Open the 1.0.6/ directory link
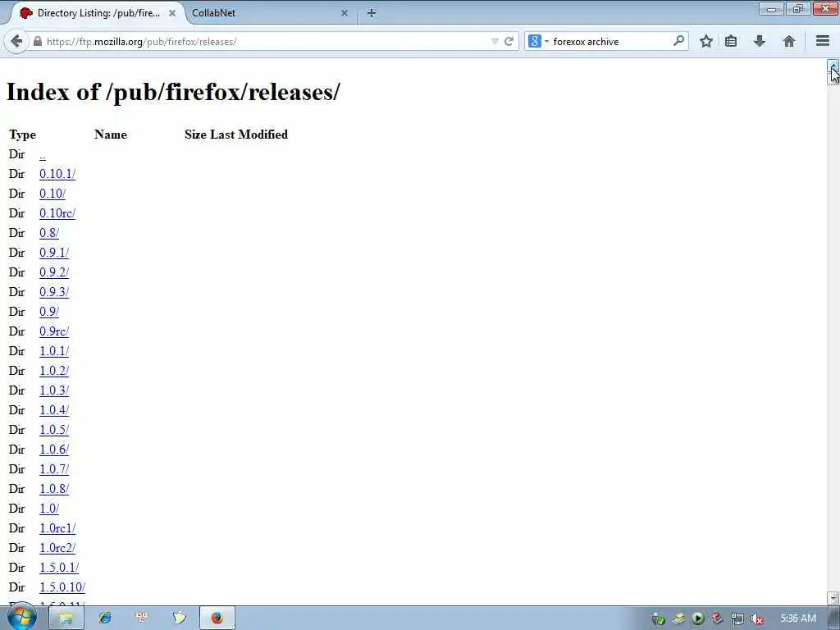The height and width of the screenshot is (630, 840). [x=54, y=450]
